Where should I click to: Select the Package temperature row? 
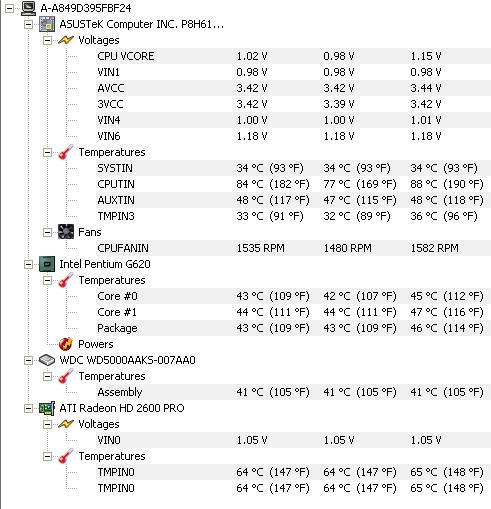click(x=293, y=328)
